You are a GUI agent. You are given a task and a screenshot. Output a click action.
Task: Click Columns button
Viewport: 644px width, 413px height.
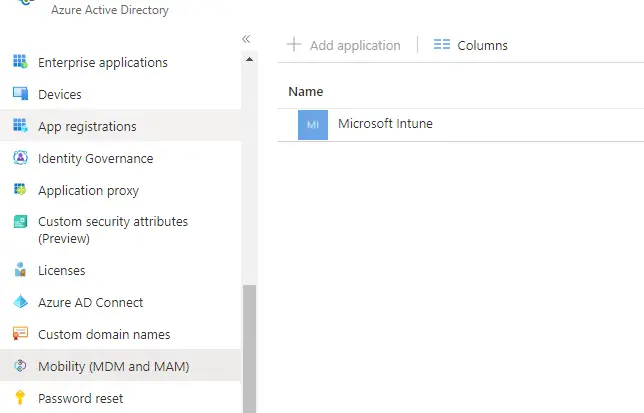click(x=471, y=45)
